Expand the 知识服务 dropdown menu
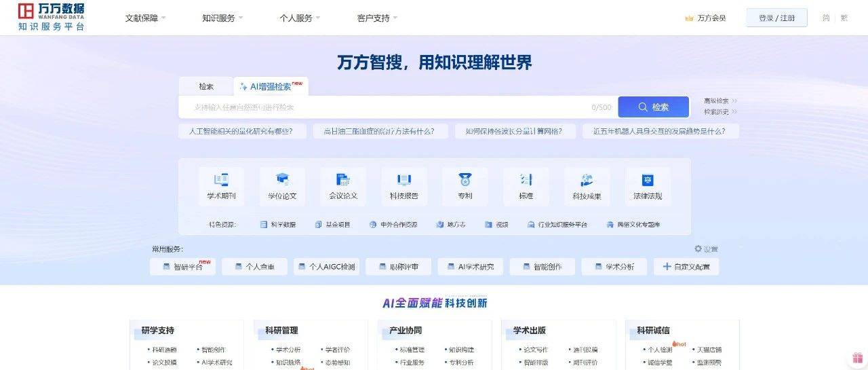This screenshot has width=868, height=370. pos(222,18)
